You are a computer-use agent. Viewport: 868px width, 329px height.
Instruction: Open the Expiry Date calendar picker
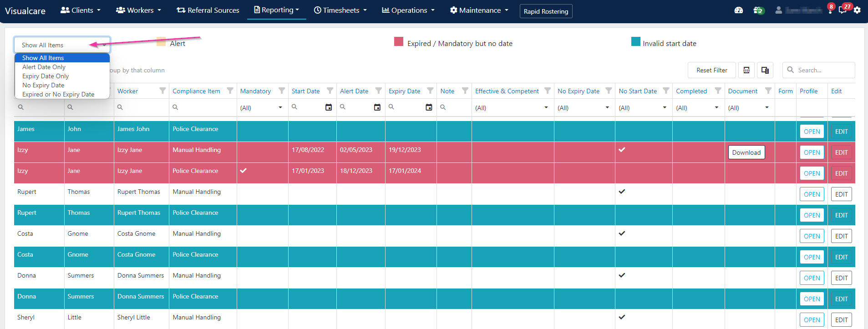coord(429,107)
